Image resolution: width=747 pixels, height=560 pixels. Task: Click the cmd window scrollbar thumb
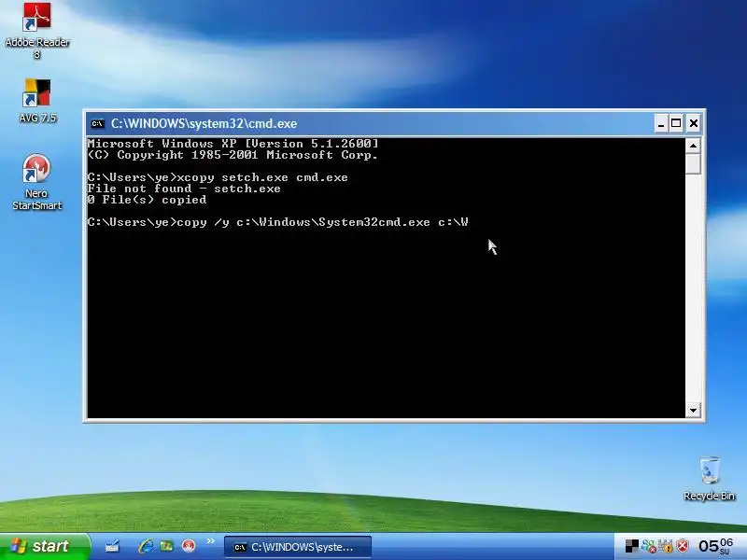point(693,163)
